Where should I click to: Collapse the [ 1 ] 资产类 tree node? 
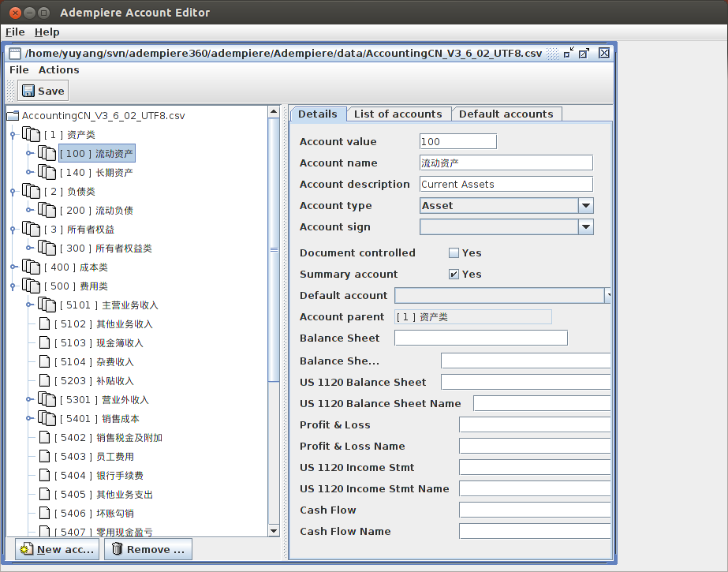click(x=13, y=135)
